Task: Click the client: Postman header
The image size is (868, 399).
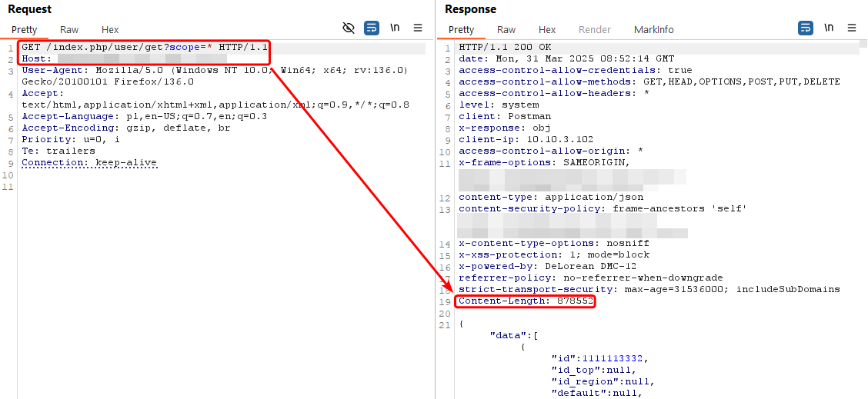Action: click(x=505, y=116)
